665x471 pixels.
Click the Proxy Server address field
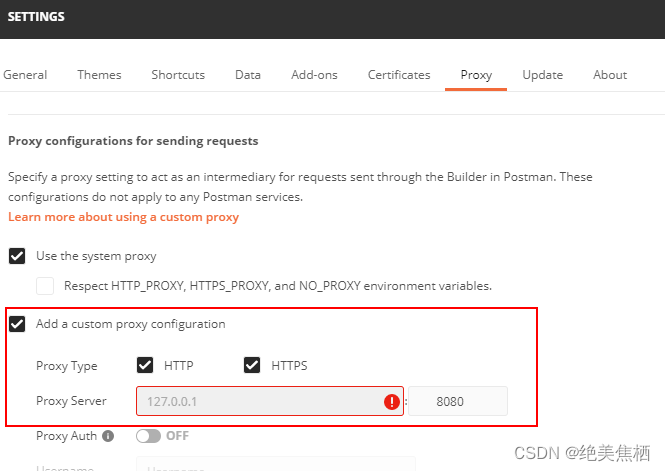pos(270,401)
